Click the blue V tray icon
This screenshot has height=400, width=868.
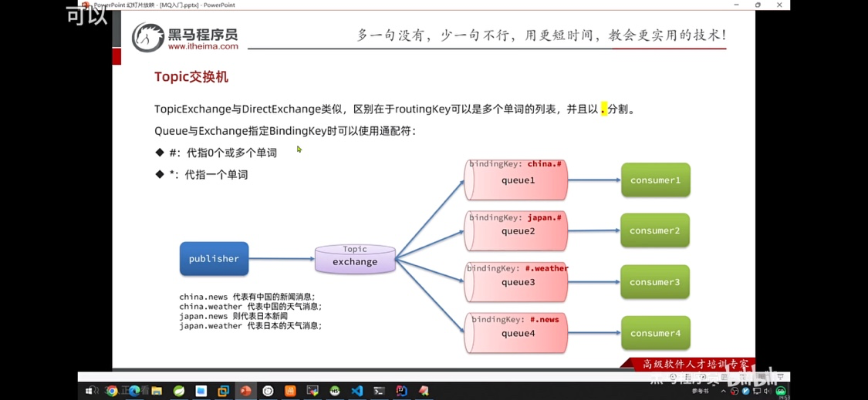(745, 392)
